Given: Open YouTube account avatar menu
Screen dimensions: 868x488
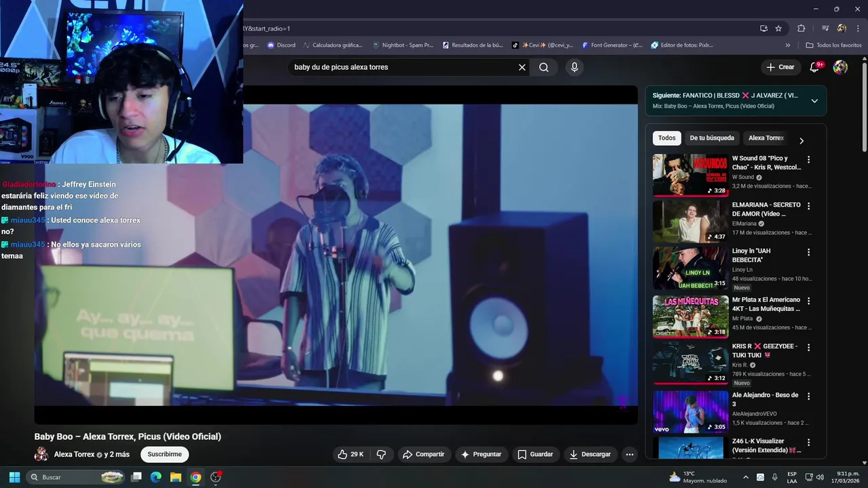Looking at the screenshot, I should (x=840, y=67).
